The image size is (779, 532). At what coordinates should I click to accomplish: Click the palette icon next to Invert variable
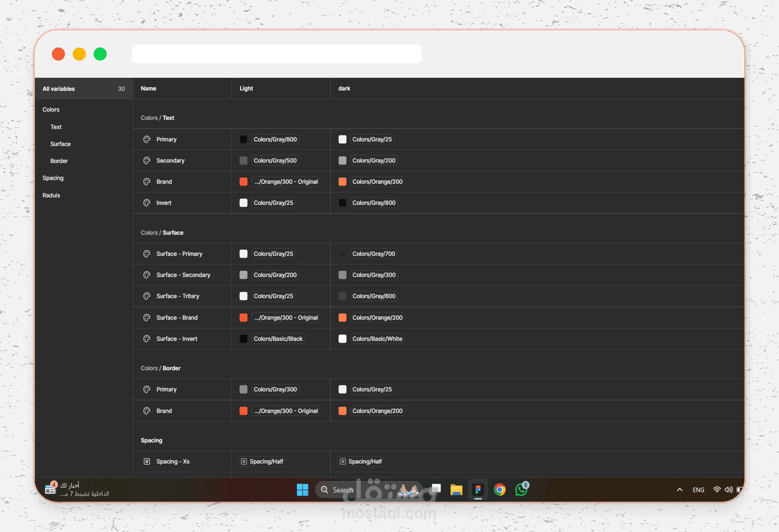(147, 203)
